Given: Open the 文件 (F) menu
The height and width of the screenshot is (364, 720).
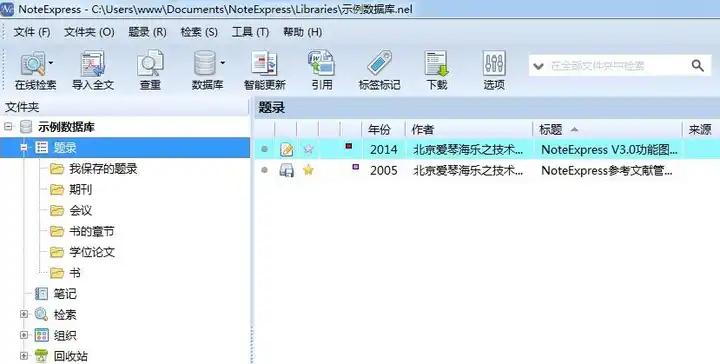Looking at the screenshot, I should click(x=32, y=32).
